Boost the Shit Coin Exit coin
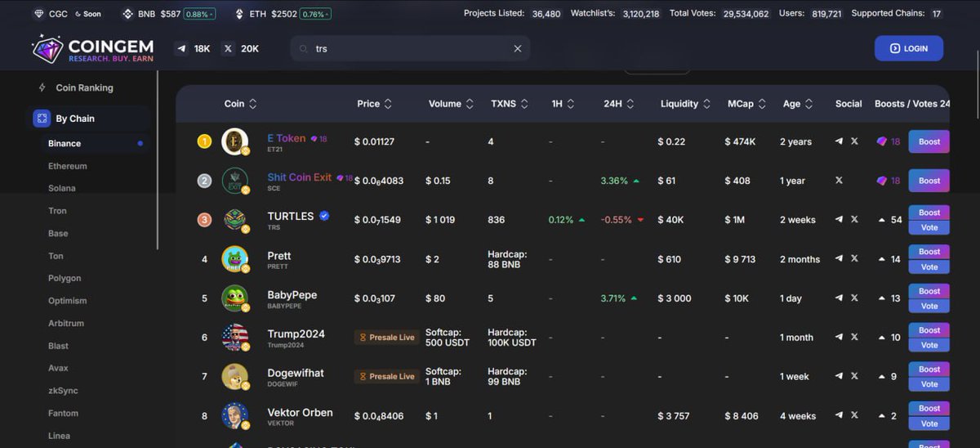Screen dimensions: 980x448 (929, 181)
